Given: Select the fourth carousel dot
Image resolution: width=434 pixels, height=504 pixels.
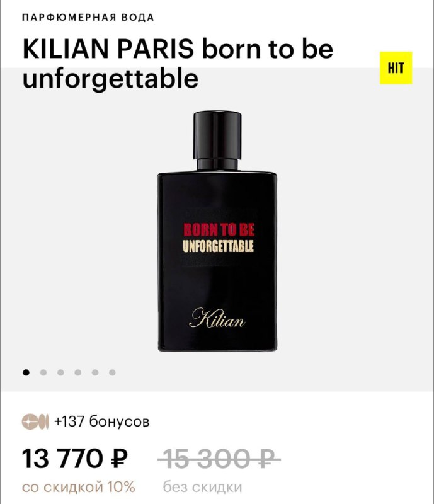Looking at the screenshot, I should (x=78, y=372).
